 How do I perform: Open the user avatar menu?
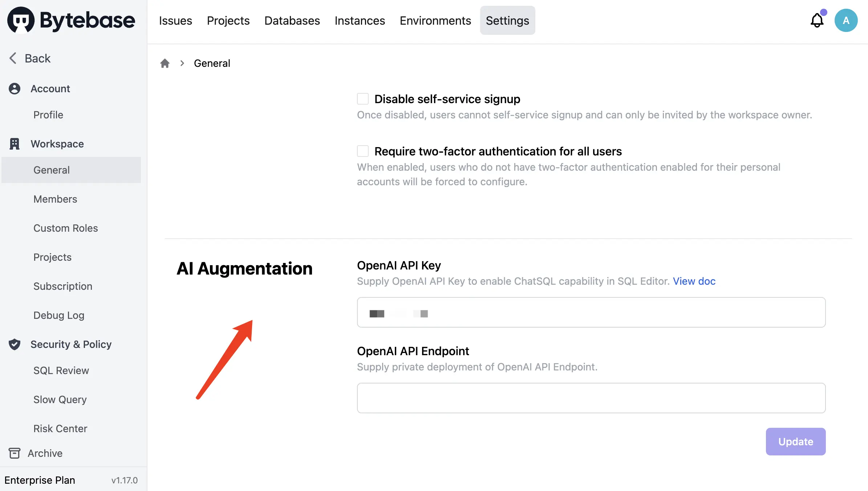click(x=846, y=20)
